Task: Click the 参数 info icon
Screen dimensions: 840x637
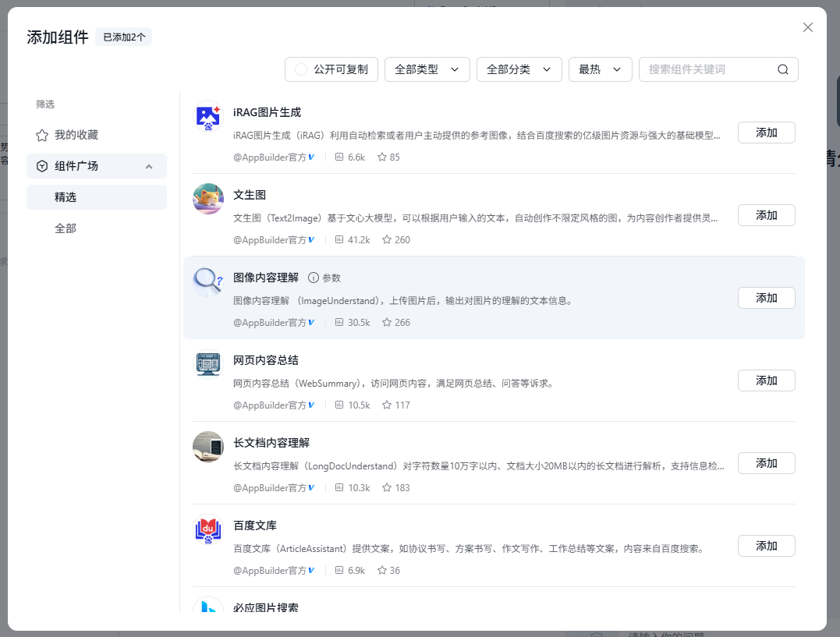Action: (314, 278)
